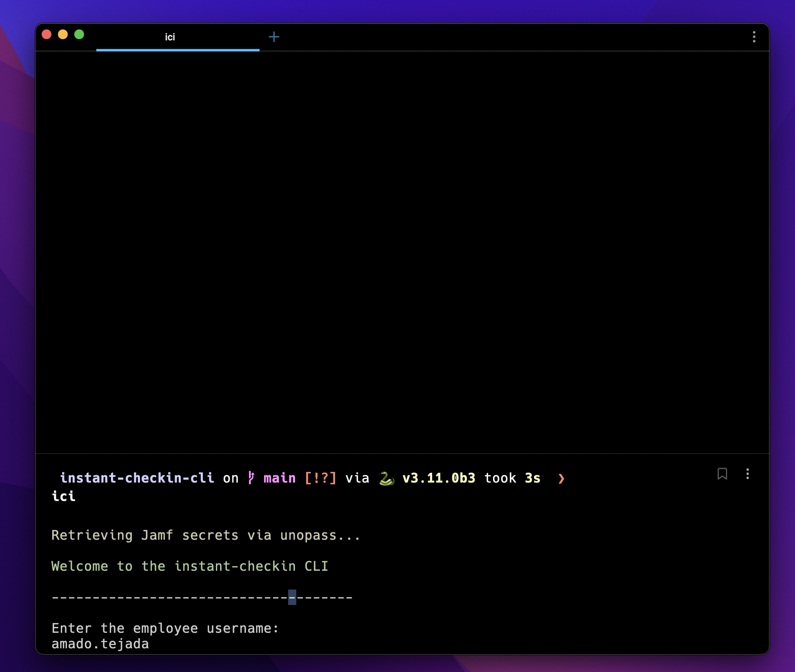This screenshot has width=795, height=672.
Task: Click the red prompt chevron arrow
Action: pos(561,478)
